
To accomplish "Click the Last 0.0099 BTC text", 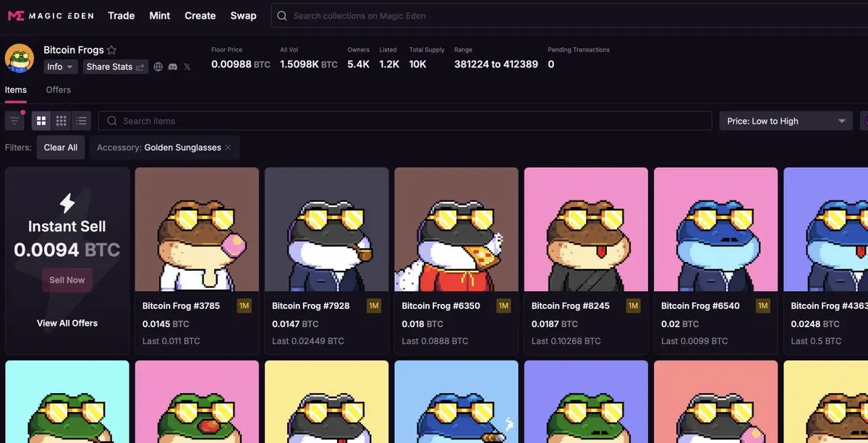I will tap(694, 341).
